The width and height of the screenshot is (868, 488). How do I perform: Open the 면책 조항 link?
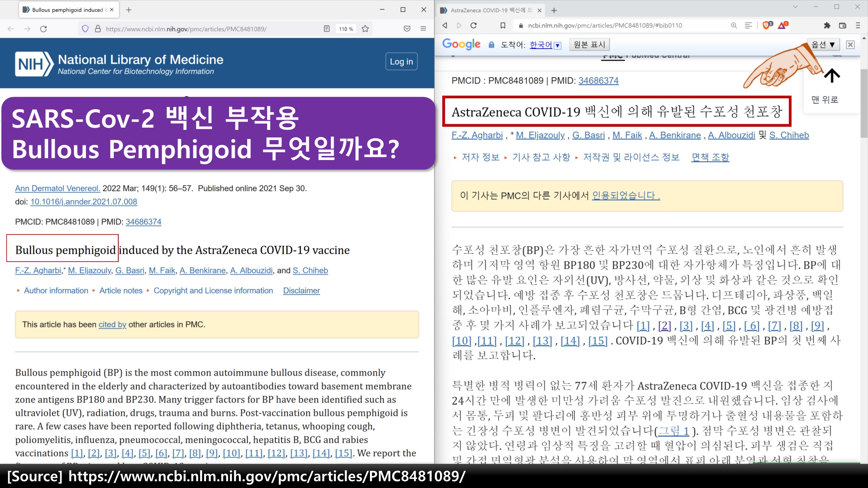click(x=711, y=157)
